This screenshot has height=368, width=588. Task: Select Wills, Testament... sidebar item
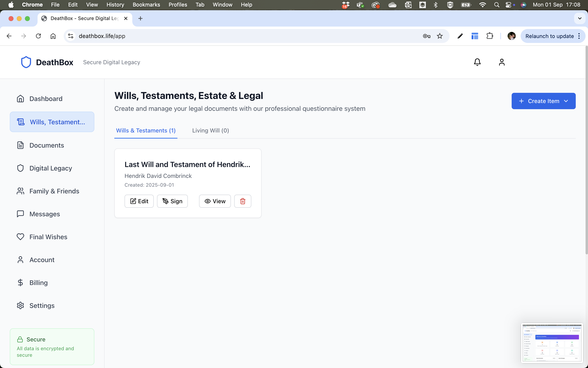(52, 122)
